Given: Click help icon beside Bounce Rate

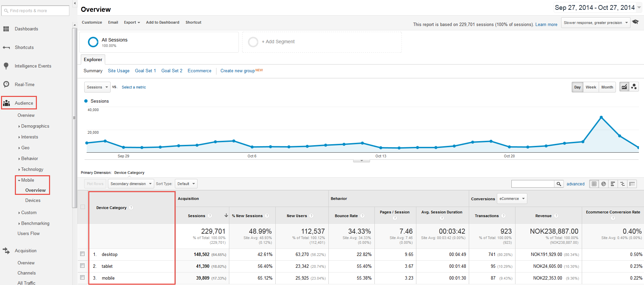Looking at the screenshot, I should point(362,216).
